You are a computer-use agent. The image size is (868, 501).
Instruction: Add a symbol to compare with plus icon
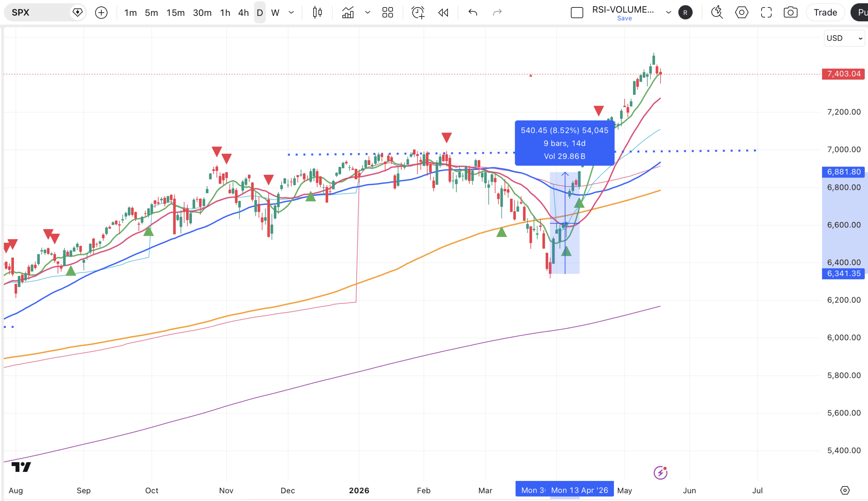click(101, 13)
